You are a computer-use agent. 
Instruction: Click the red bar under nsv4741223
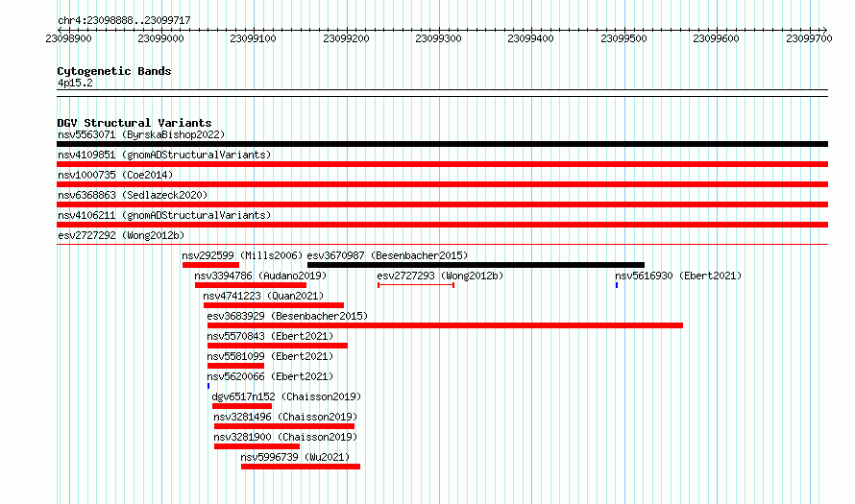[x=274, y=305]
